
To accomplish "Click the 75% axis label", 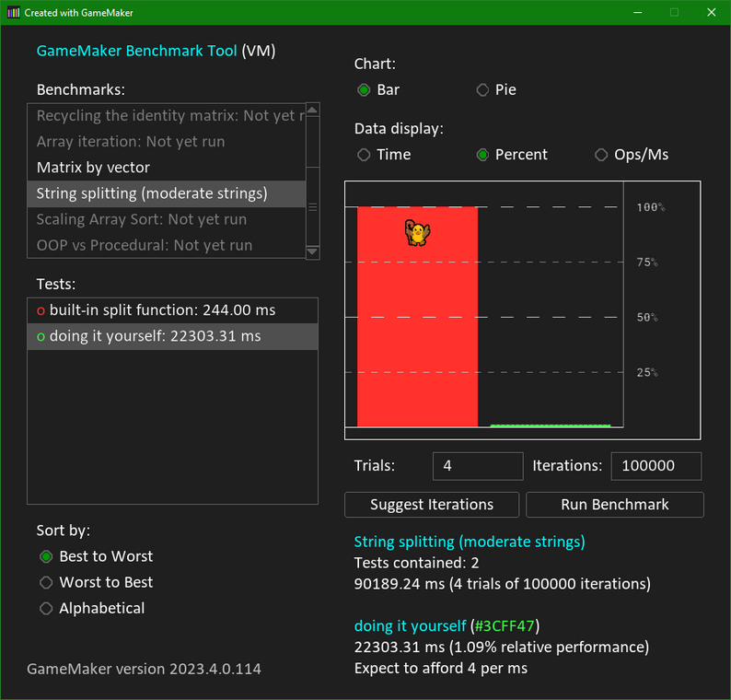I will coord(647,262).
